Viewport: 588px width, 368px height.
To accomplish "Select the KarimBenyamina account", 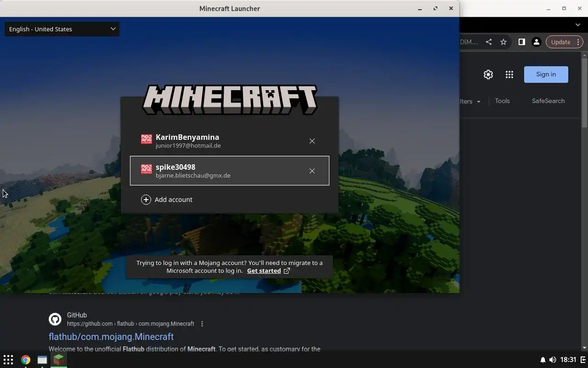I will click(x=229, y=141).
